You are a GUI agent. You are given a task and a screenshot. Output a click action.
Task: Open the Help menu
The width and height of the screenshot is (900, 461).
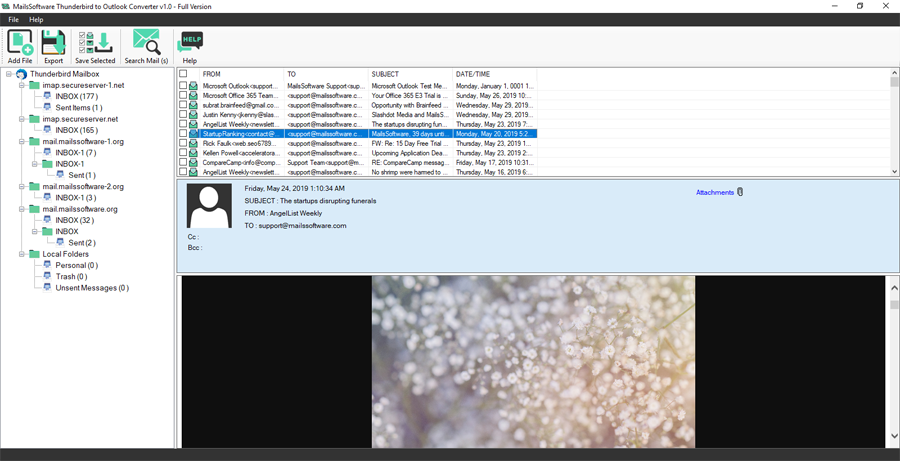pos(36,20)
